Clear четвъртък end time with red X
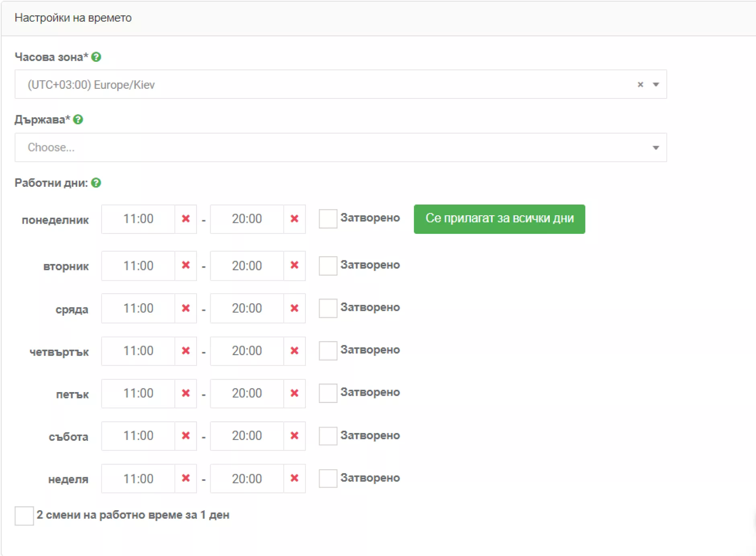Image resolution: width=756 pixels, height=556 pixels. point(295,351)
